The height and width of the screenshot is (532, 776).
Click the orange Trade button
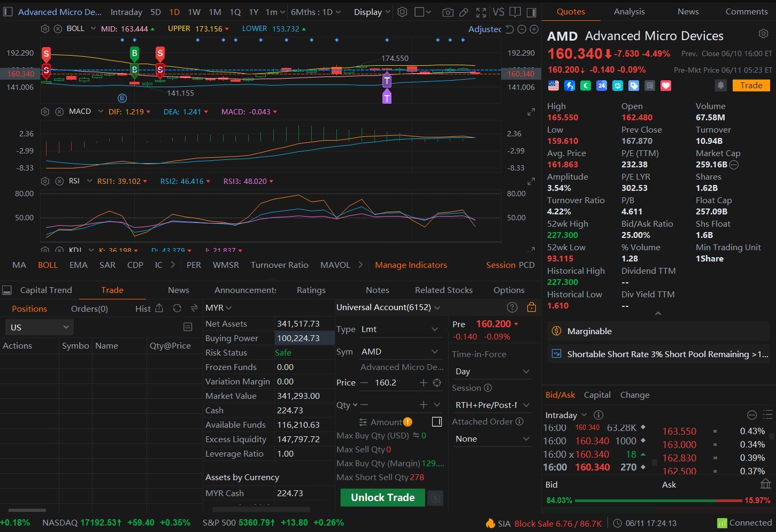(751, 86)
